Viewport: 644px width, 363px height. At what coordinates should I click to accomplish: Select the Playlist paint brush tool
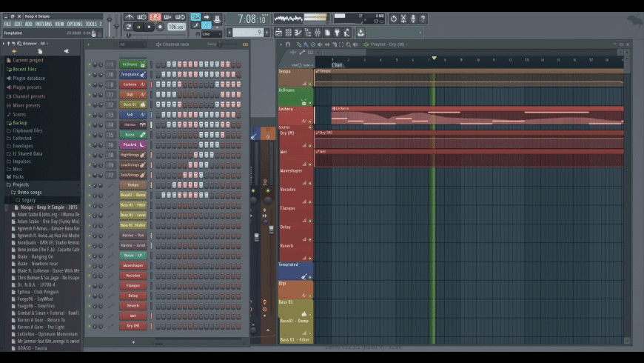point(306,44)
